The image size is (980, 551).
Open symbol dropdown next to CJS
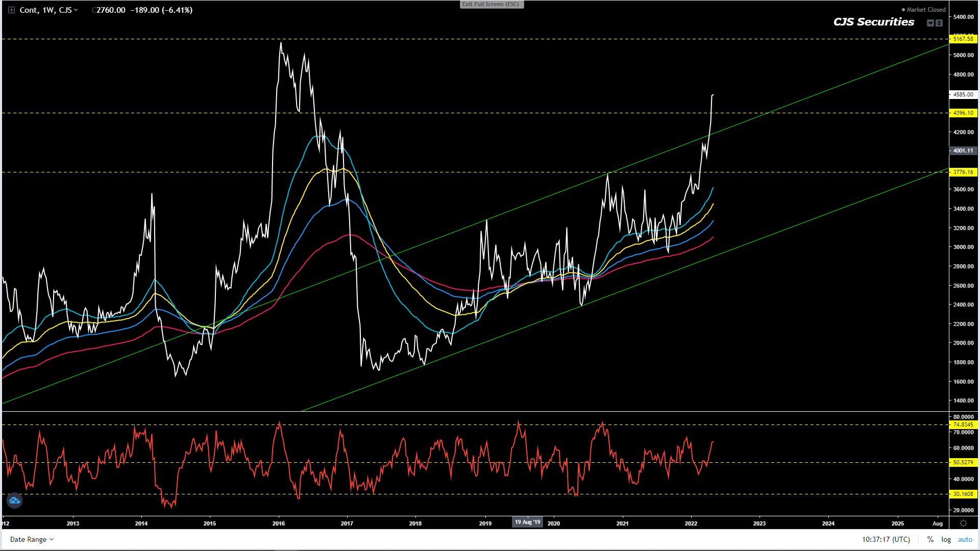click(76, 10)
